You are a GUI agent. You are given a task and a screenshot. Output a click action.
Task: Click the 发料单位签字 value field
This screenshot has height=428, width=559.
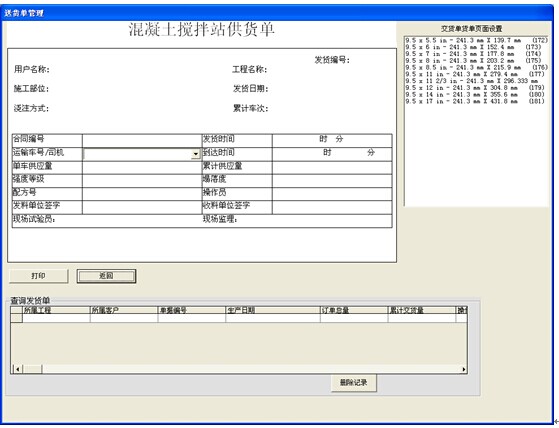click(x=142, y=207)
